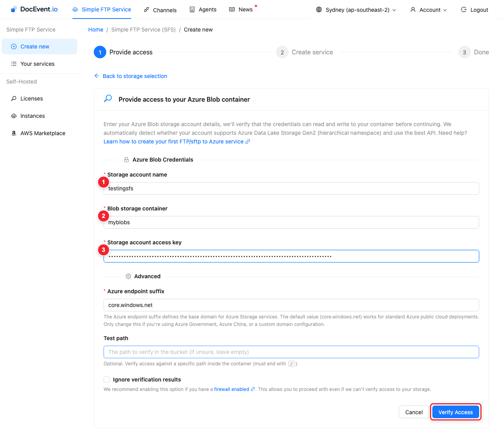Click the Home breadcrumb link
The width and height of the screenshot is (504, 443).
tap(96, 30)
